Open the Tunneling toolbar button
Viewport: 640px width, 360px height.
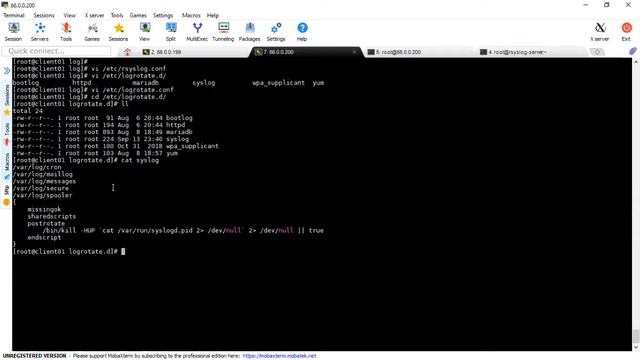[223, 32]
